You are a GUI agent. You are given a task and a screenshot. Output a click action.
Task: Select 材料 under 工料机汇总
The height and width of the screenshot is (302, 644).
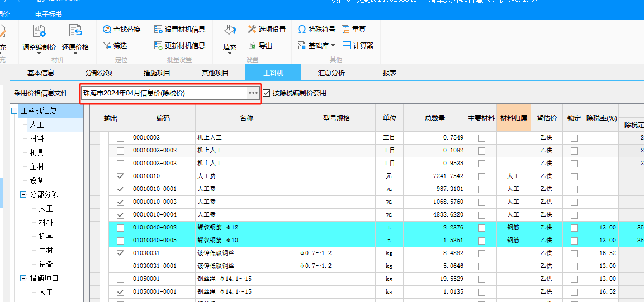[37, 138]
